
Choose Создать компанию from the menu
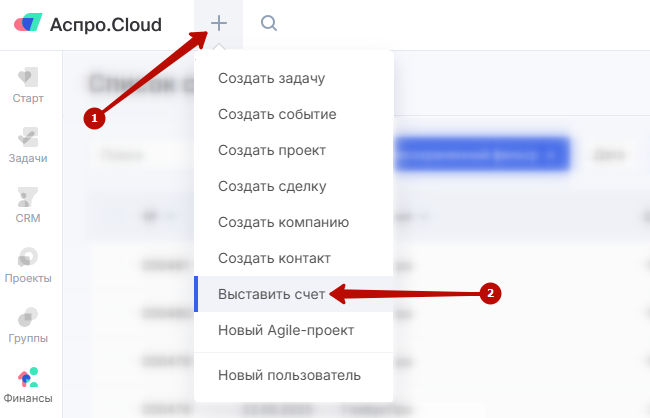283,222
